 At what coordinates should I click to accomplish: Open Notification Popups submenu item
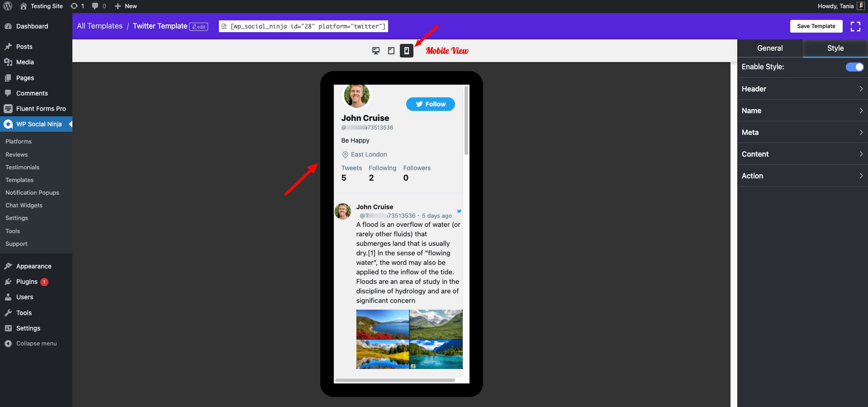click(33, 192)
